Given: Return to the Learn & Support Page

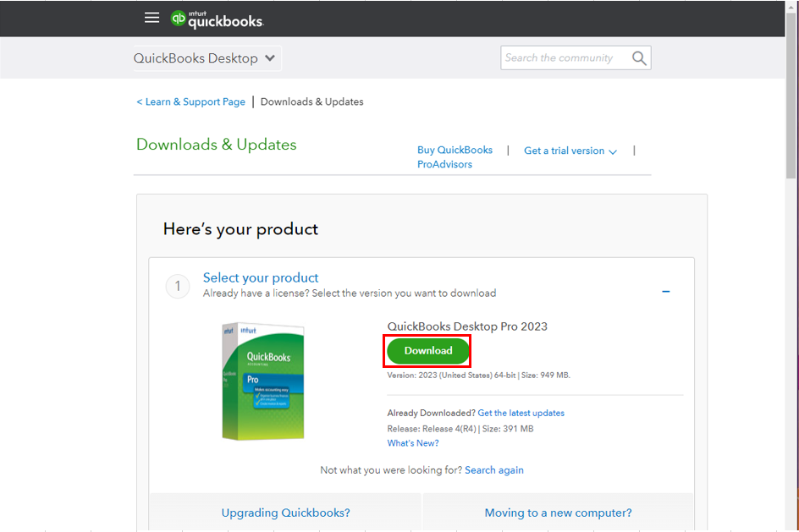Looking at the screenshot, I should pos(190,101).
